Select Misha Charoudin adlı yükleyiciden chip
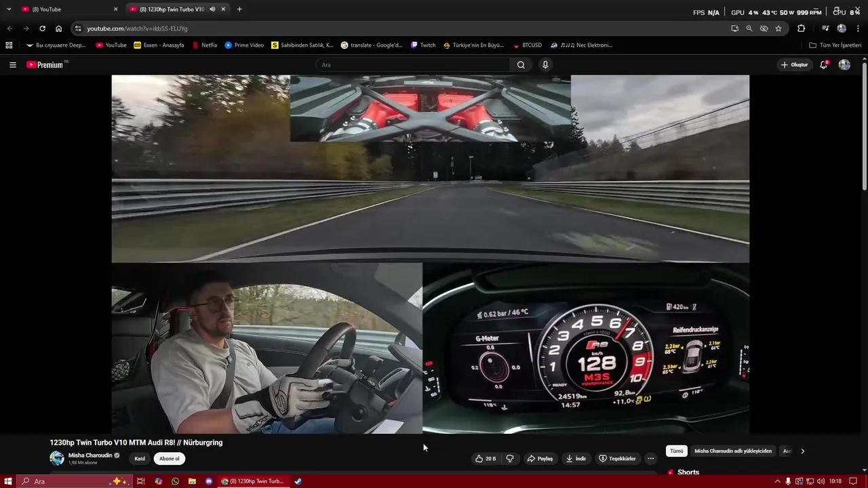Screen dimensions: 868x488 (x=733, y=451)
